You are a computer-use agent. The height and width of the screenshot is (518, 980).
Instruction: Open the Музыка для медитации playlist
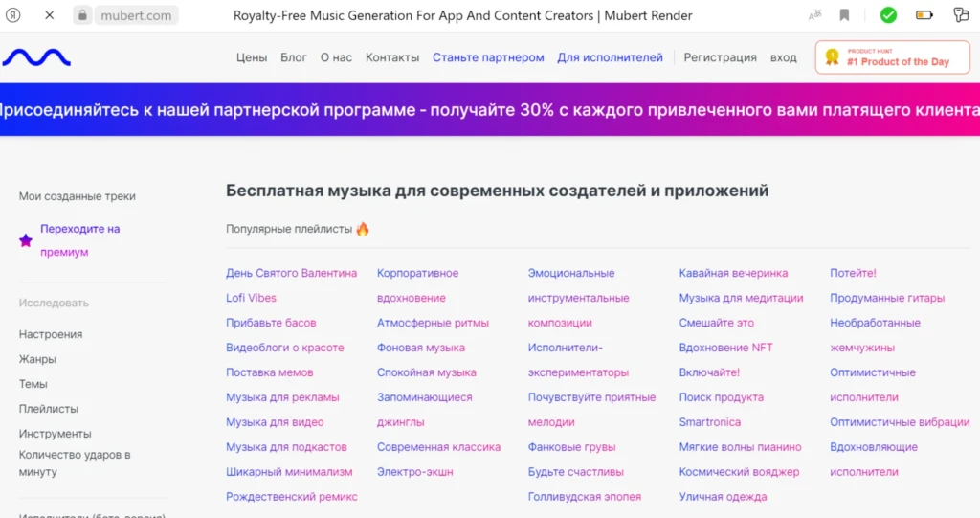click(x=742, y=298)
